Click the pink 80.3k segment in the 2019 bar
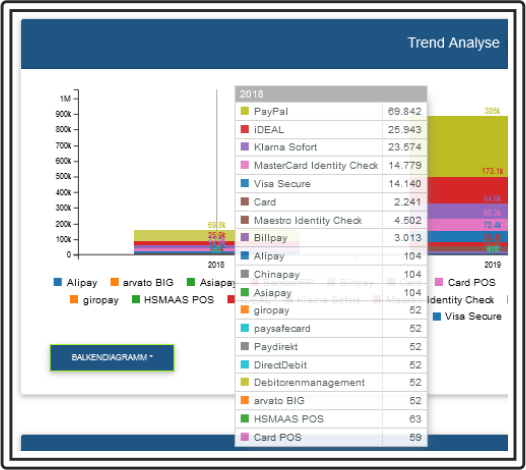Viewport: 526px width, 470px height. (x=468, y=225)
